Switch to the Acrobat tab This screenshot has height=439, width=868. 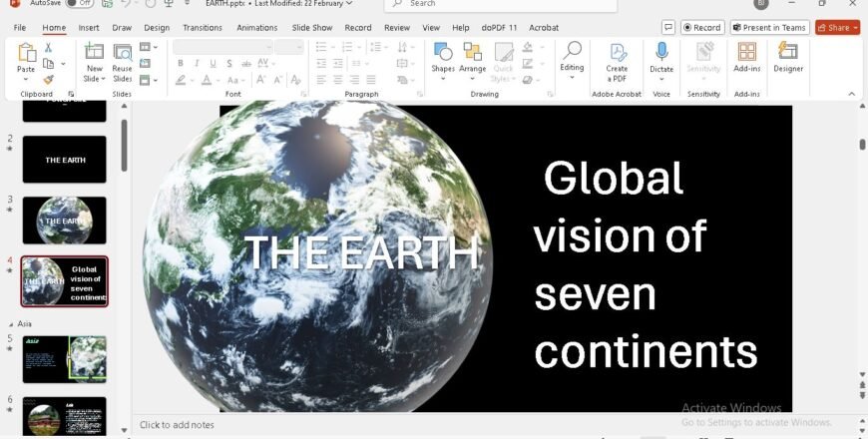[x=544, y=28]
